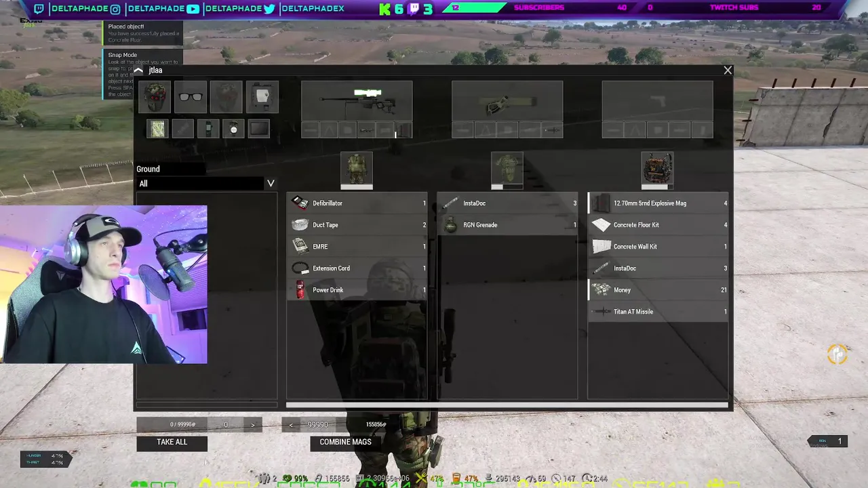
Task: Click the missile ammo slot under the launcher
Action: (x=553, y=130)
